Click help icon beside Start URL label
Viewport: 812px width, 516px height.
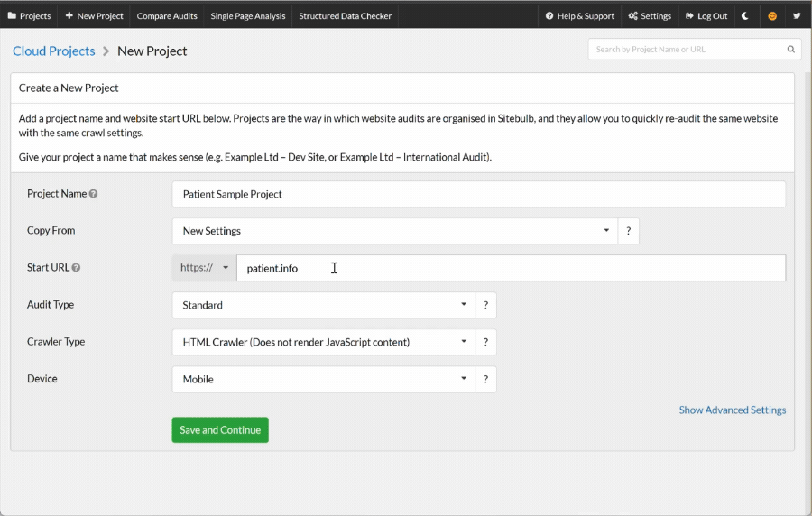tap(76, 268)
